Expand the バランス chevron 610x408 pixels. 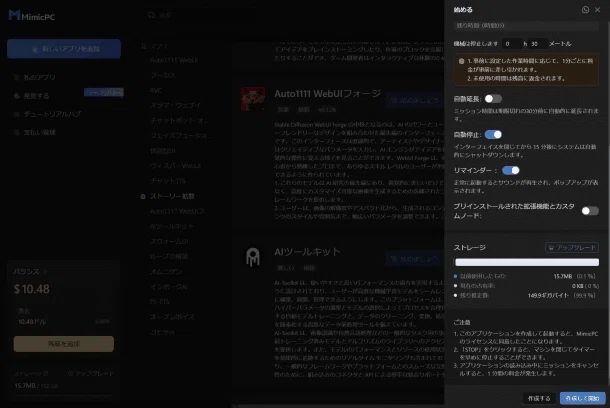(45, 271)
